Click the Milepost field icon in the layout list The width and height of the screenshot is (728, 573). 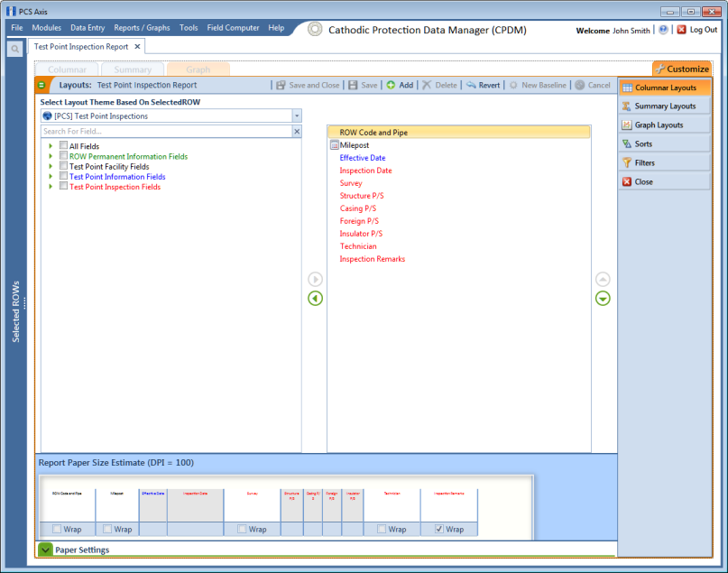[x=335, y=145]
